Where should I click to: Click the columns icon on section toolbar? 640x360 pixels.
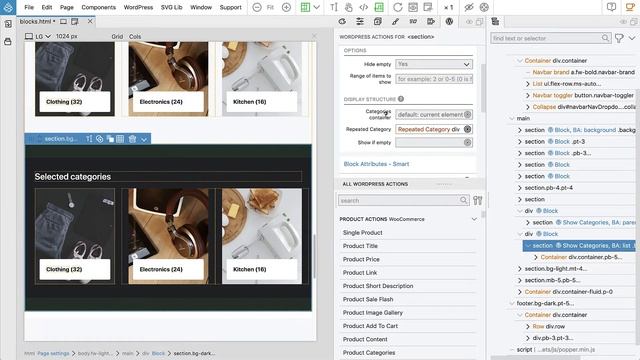click(x=120, y=139)
